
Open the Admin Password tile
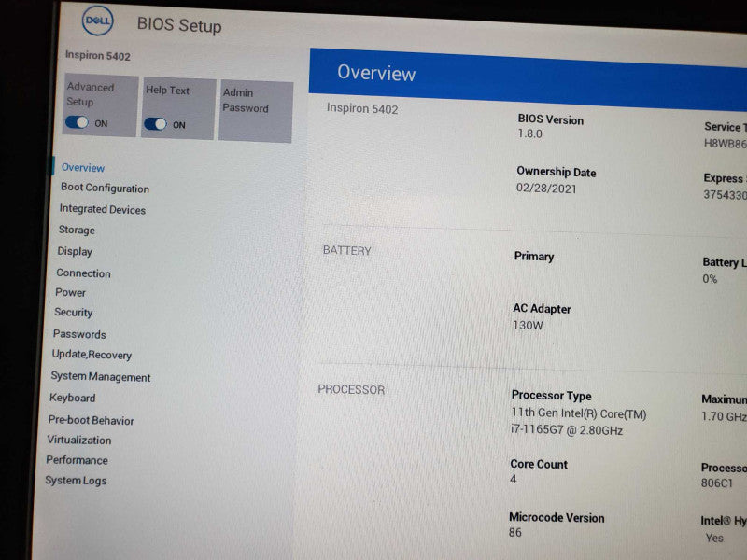255,111
